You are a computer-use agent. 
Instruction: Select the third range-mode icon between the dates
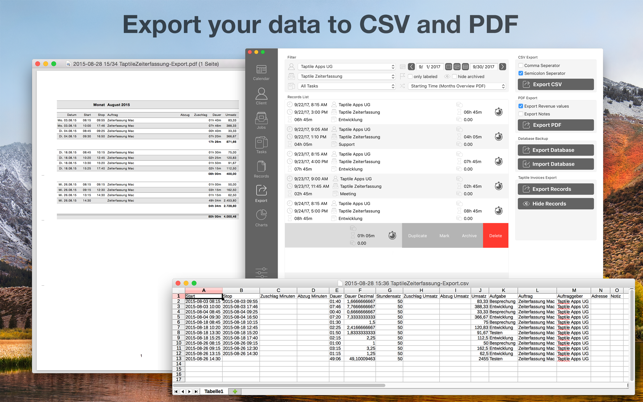coord(465,66)
